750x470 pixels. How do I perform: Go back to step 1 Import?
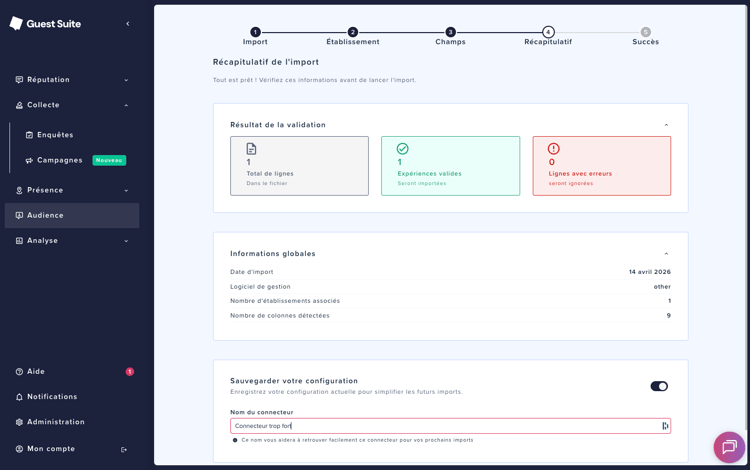tap(255, 33)
